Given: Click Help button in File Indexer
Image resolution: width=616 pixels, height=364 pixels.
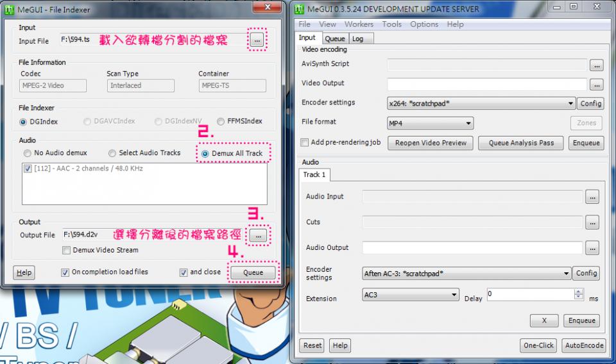Looking at the screenshot, I should (x=24, y=272).
